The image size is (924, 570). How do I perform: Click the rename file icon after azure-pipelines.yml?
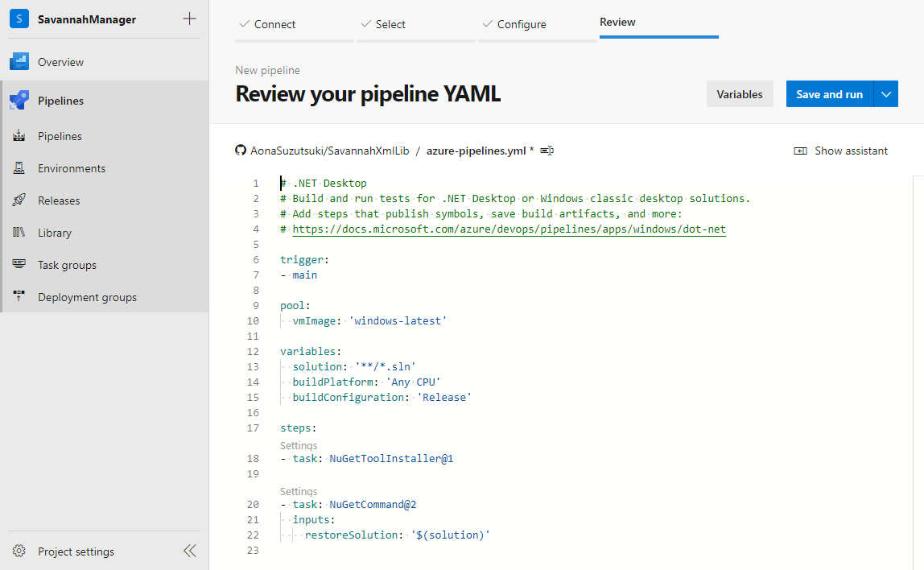point(547,151)
